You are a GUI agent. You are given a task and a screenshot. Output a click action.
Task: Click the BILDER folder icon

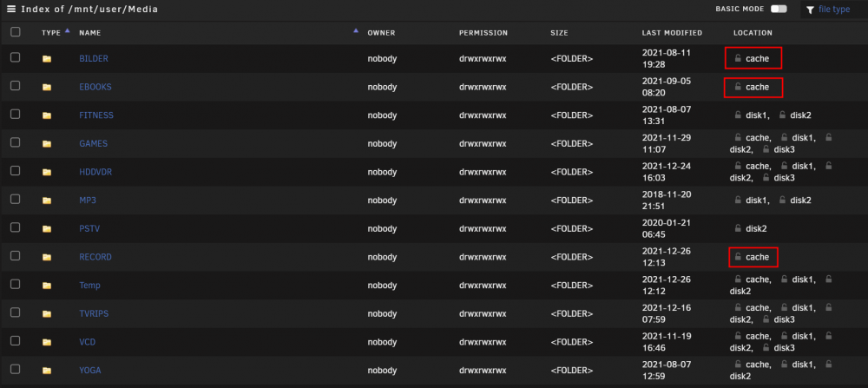coord(47,59)
